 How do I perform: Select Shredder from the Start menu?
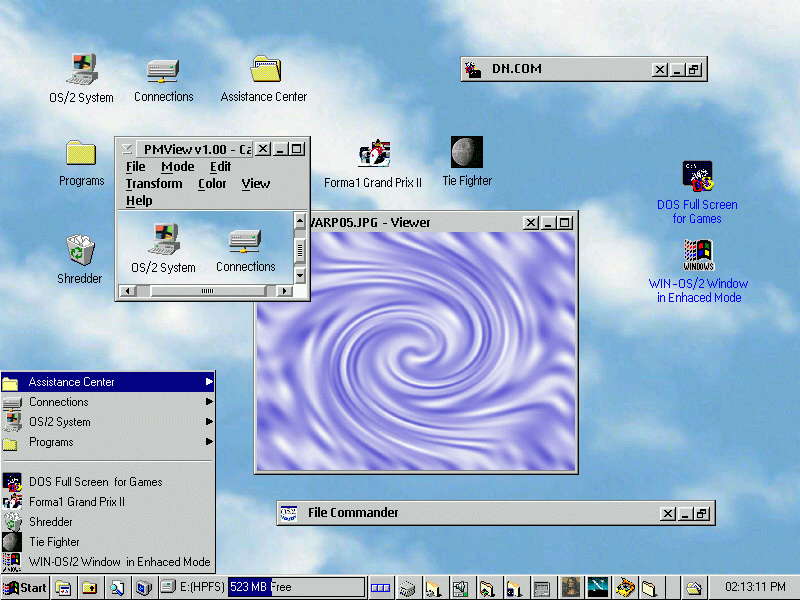click(50, 522)
